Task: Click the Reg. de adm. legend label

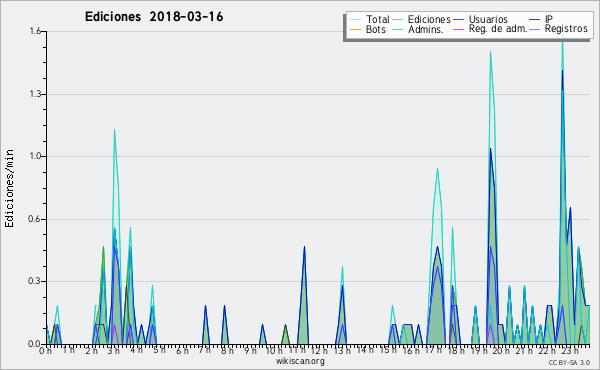Action: coord(498,29)
